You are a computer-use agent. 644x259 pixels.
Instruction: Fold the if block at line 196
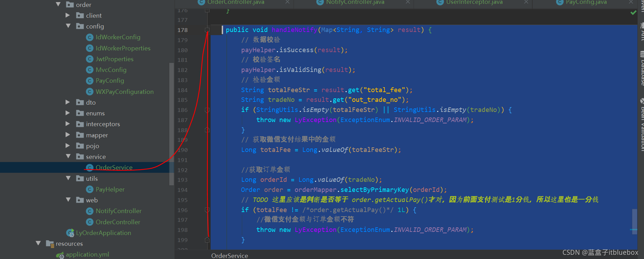207,210
